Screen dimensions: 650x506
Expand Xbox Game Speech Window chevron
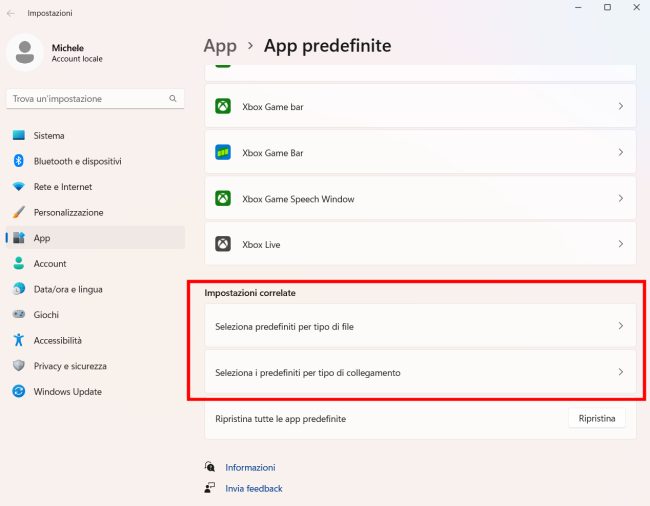coord(621,199)
